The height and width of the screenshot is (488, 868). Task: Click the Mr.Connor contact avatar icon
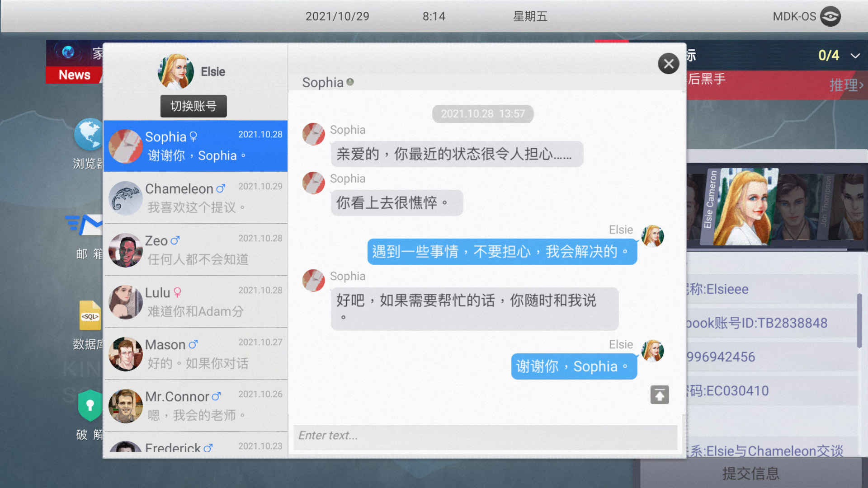(127, 406)
